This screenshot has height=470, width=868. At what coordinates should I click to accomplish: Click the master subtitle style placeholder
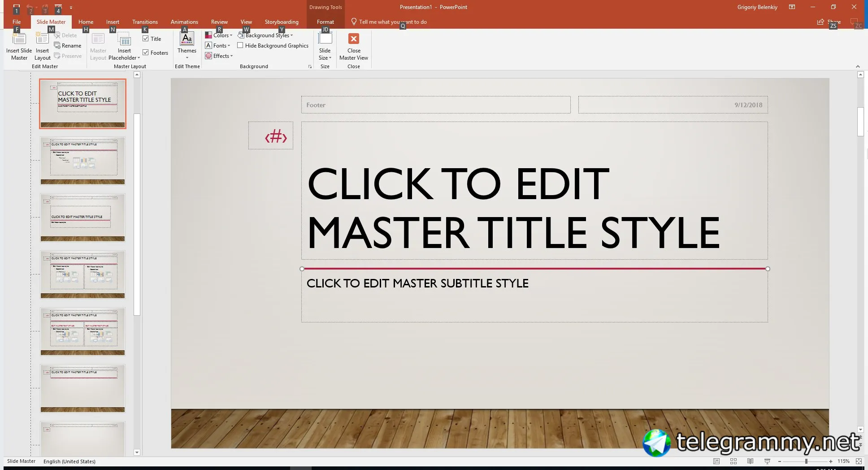coord(534,296)
